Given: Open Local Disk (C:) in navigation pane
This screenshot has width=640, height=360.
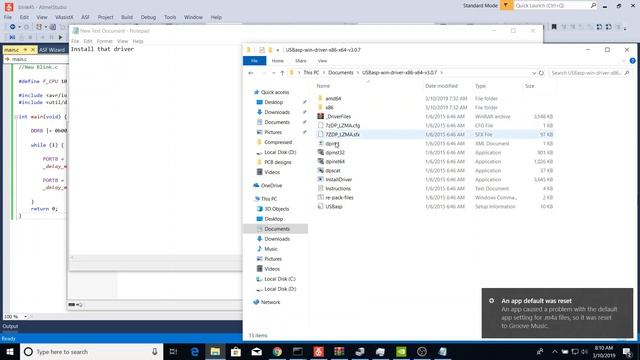Looking at the screenshot, I should (x=280, y=279).
